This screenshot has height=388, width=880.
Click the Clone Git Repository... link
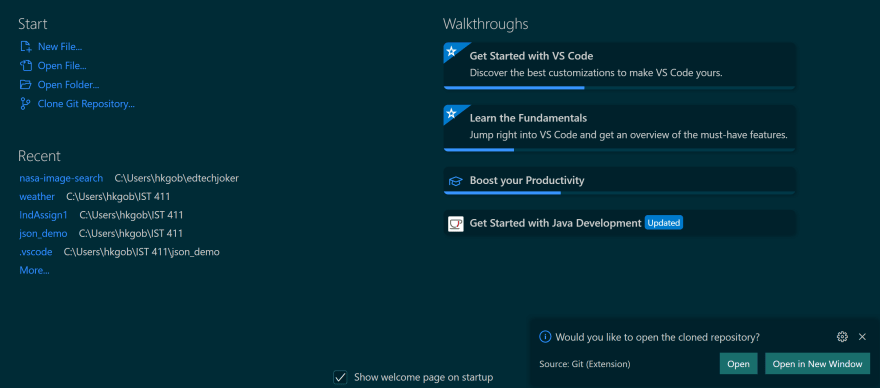tap(86, 104)
